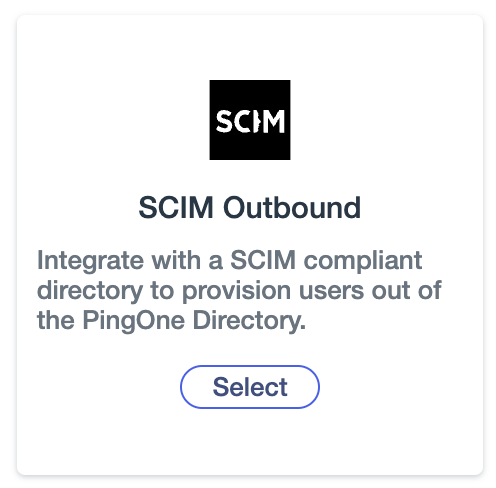Viewport: 496px width, 488px height.
Task: Click the blank card area below Select
Action: (250, 440)
